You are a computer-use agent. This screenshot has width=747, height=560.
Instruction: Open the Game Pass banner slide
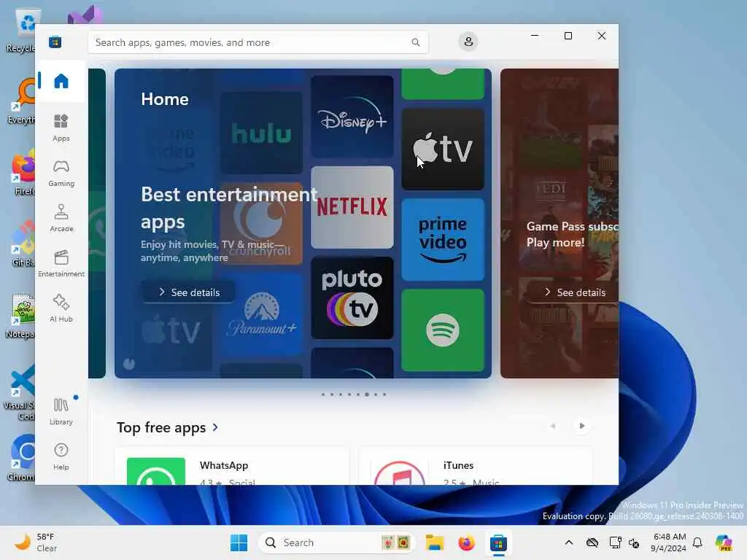(560, 223)
